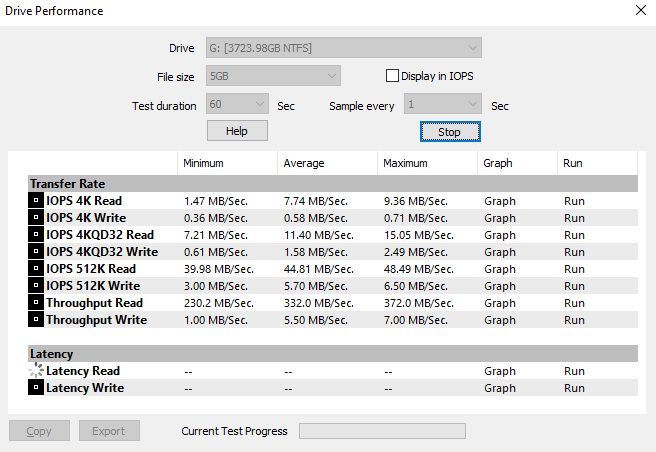Screen dimensions: 656x452
Task: Click the spinning icon beside Latency Read
Action: pos(36,371)
